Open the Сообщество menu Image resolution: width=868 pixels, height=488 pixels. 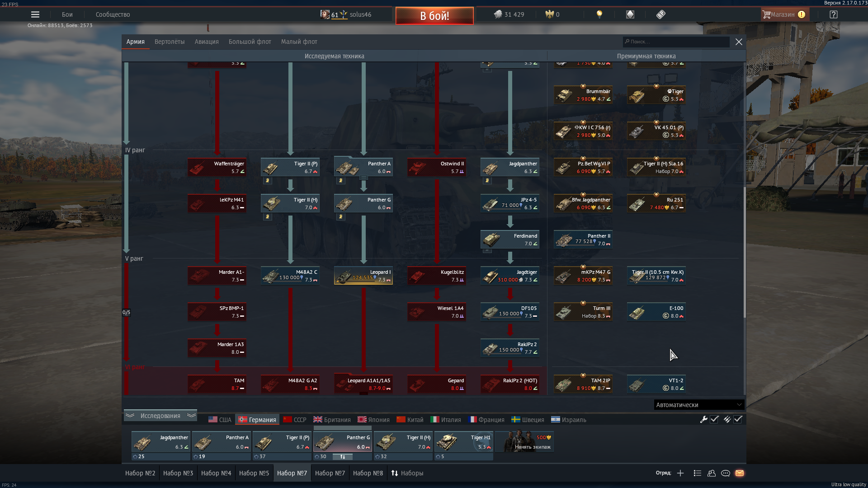[113, 14]
